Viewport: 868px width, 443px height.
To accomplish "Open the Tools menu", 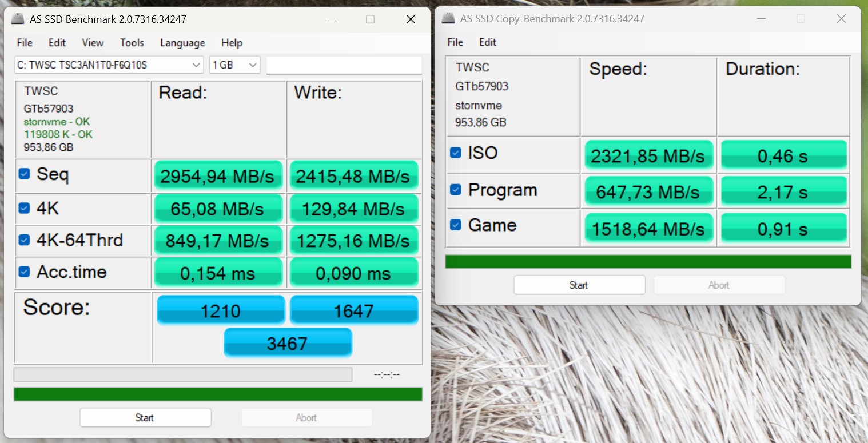I will [132, 43].
